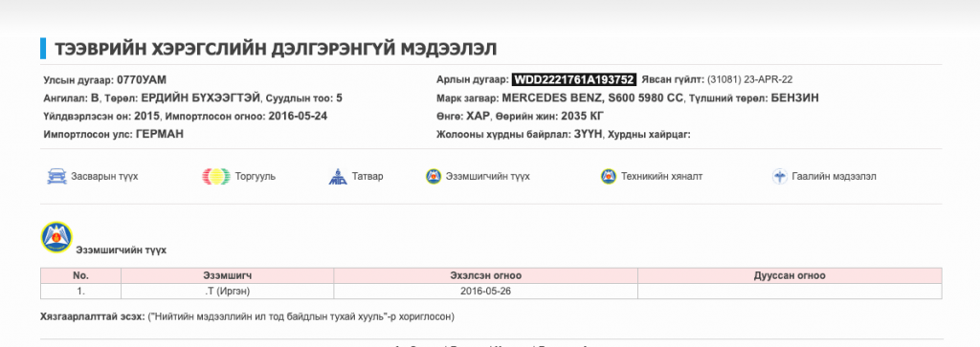
Task: Click the weight value 2035 КГ
Action: (x=583, y=116)
